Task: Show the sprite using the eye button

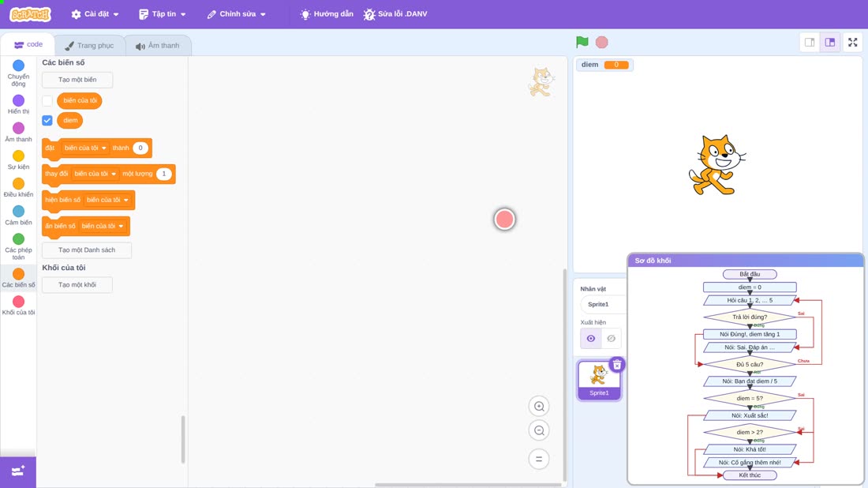Action: pyautogui.click(x=591, y=339)
